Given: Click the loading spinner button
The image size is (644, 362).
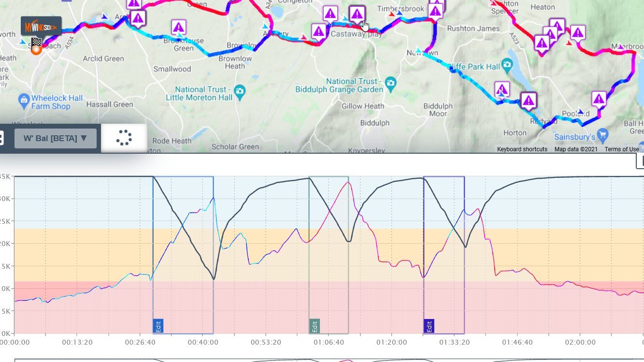Looking at the screenshot, I should coord(124,138).
